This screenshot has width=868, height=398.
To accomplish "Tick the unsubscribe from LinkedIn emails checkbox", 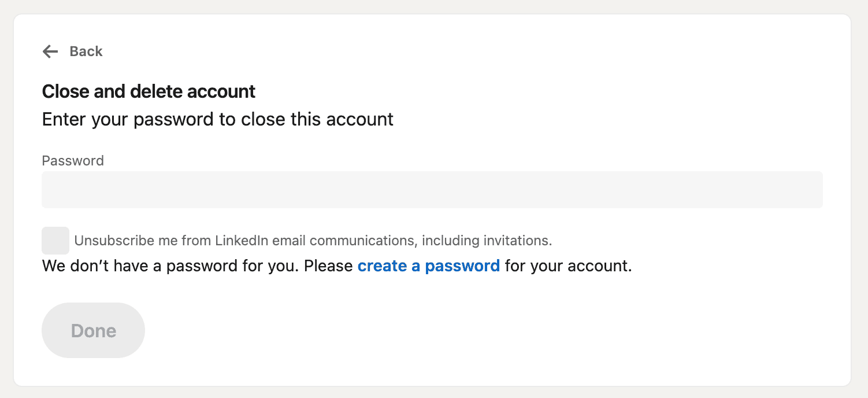I will coord(55,241).
